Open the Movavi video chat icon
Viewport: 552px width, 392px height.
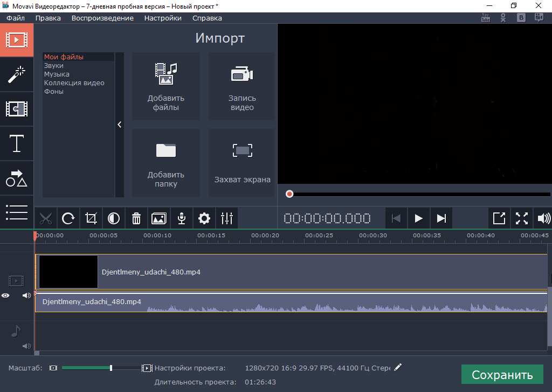click(x=539, y=18)
